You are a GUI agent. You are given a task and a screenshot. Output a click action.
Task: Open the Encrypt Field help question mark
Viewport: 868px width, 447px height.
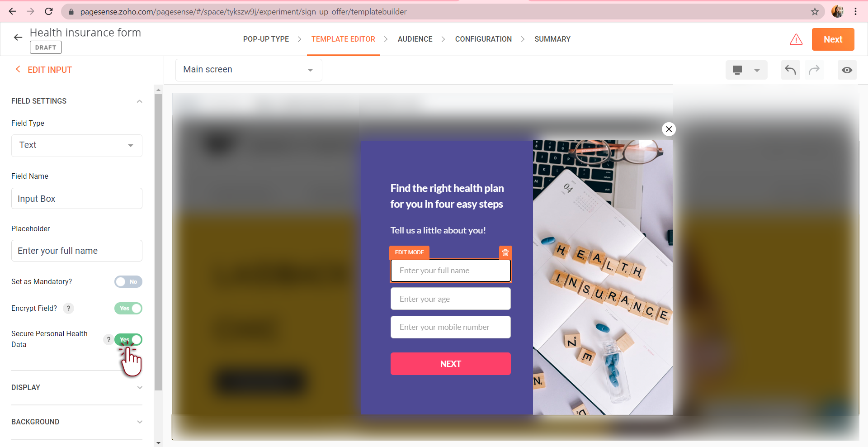point(68,308)
